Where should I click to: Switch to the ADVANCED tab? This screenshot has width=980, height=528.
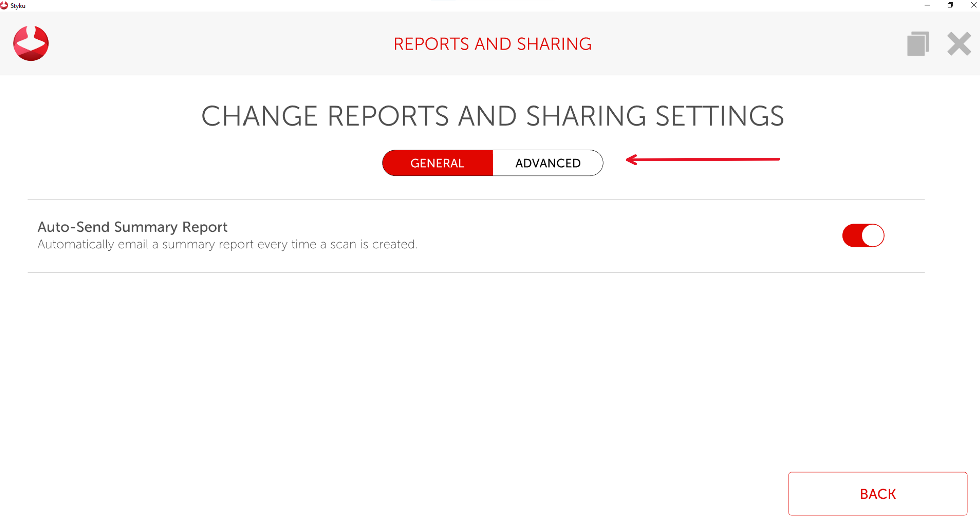pyautogui.click(x=548, y=163)
